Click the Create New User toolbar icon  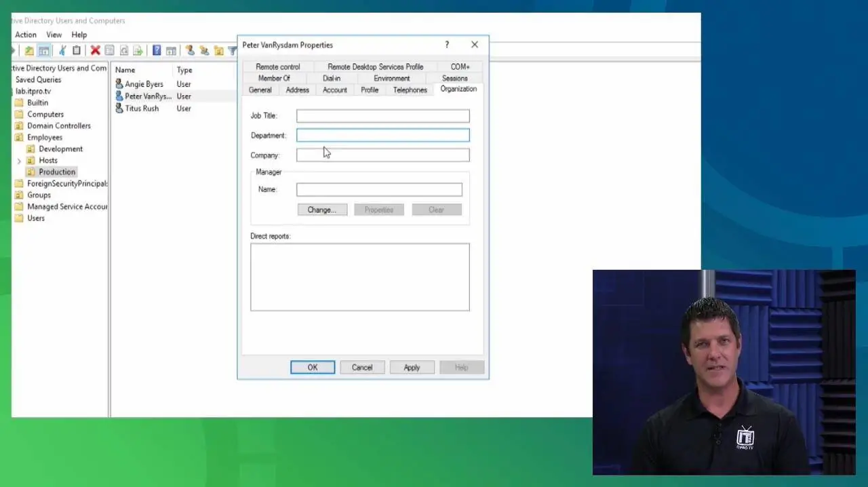(x=190, y=51)
